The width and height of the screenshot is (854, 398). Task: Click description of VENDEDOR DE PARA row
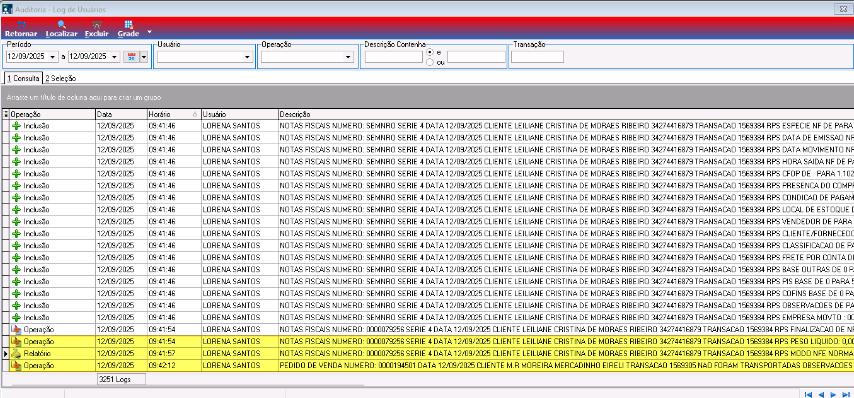click(x=566, y=222)
